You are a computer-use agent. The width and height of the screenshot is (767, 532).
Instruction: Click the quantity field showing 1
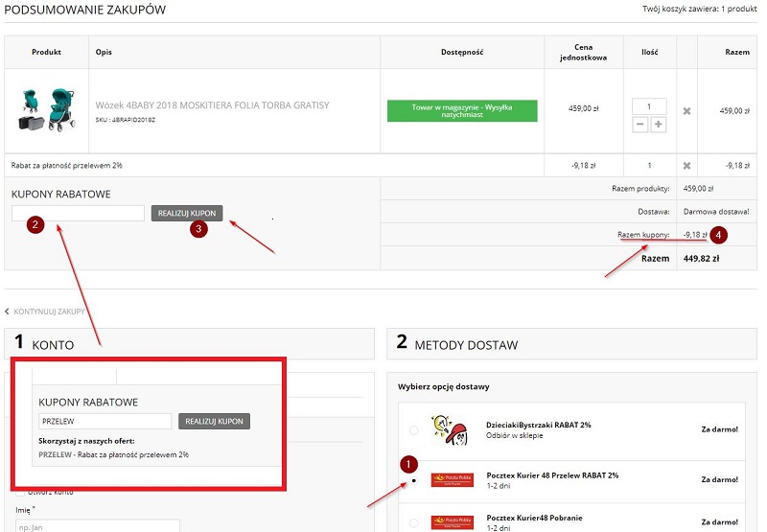pos(649,106)
